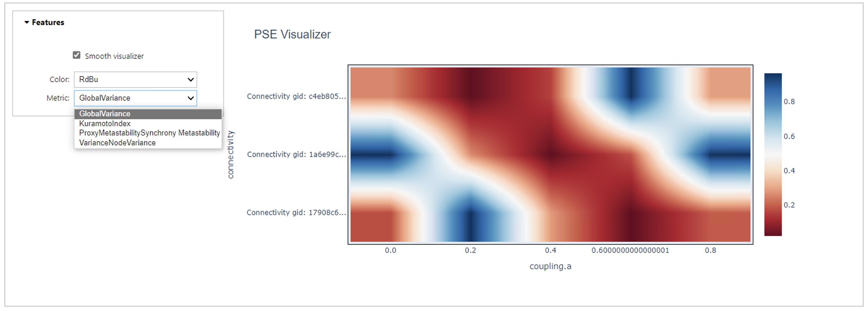Click the 0.6000000000000001 x-axis tick label
Viewport: 868px width, 311px height.
coord(630,250)
